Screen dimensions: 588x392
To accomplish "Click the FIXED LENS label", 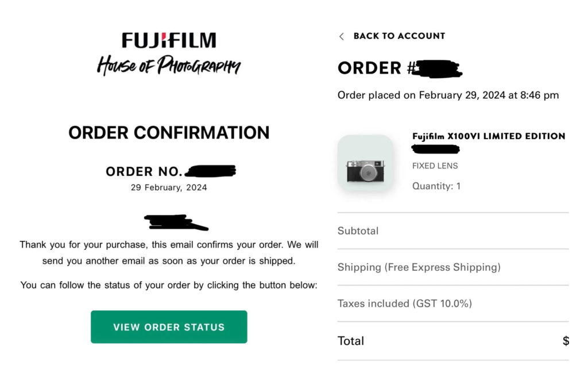I will click(x=435, y=166).
